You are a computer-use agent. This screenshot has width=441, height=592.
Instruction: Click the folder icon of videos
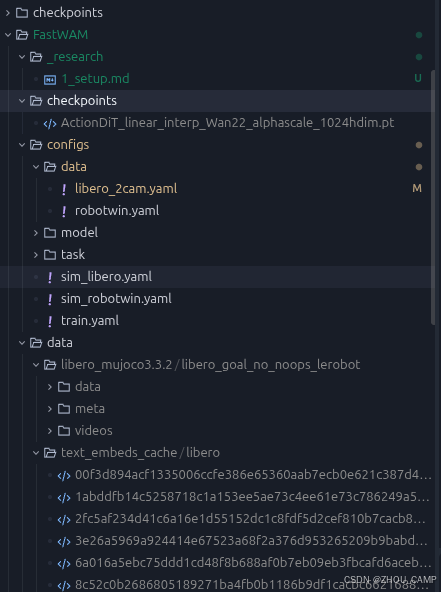[x=64, y=431]
